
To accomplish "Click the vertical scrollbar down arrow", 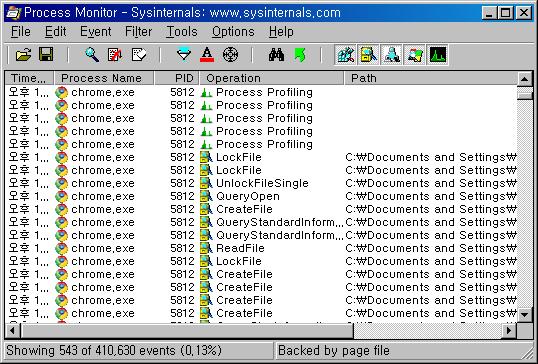I will [525, 314].
